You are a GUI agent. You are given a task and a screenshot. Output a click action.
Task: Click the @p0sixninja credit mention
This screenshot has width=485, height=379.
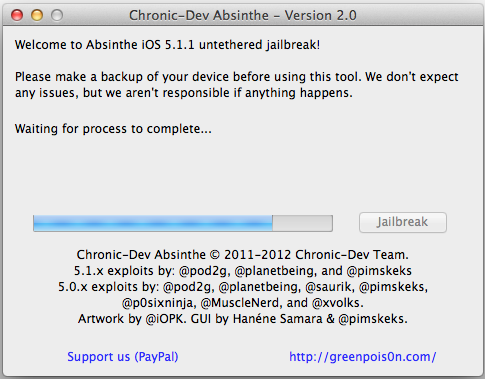pos(159,303)
